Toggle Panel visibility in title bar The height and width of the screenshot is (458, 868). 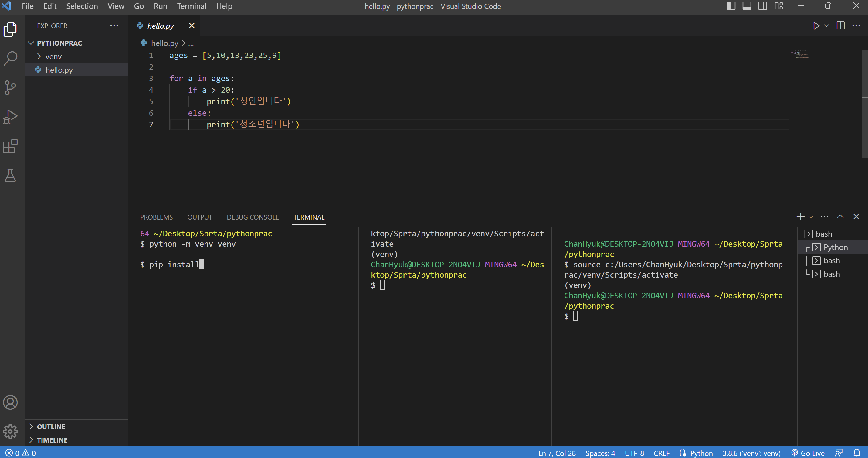pos(747,6)
